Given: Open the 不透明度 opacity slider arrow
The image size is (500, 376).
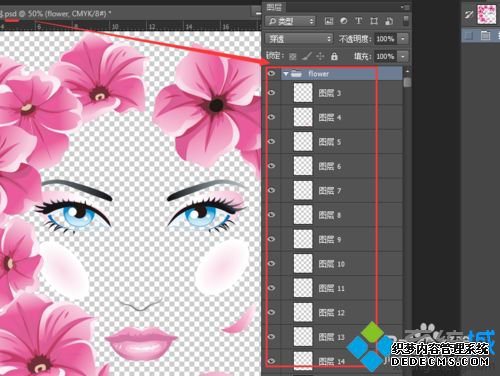Looking at the screenshot, I should pos(403,39).
